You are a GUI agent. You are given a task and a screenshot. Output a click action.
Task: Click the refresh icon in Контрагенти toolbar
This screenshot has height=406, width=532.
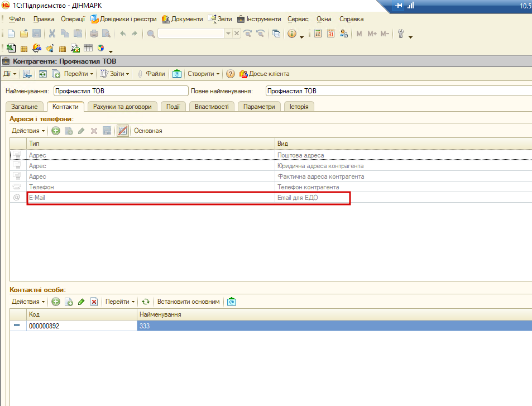[x=43, y=74]
